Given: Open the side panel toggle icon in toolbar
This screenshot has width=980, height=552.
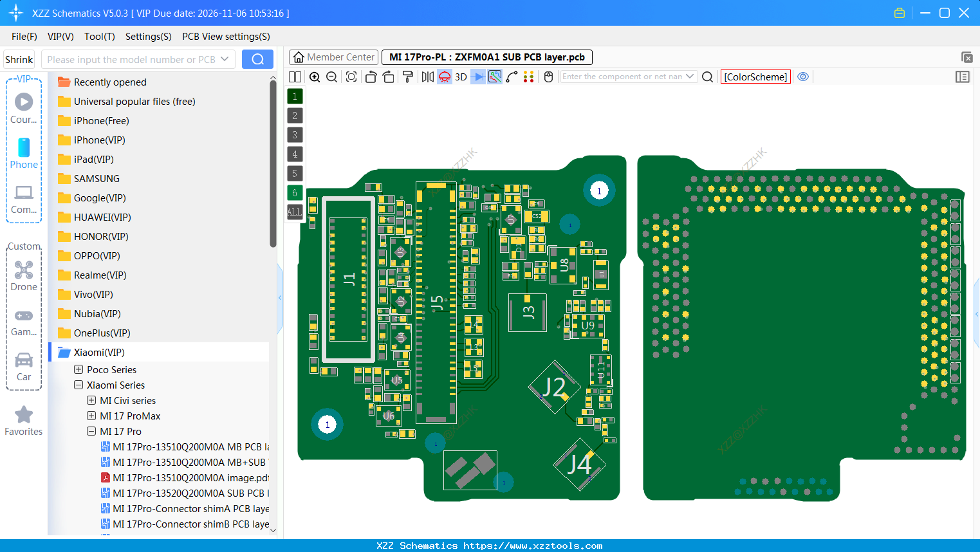Looking at the screenshot, I should click(963, 77).
